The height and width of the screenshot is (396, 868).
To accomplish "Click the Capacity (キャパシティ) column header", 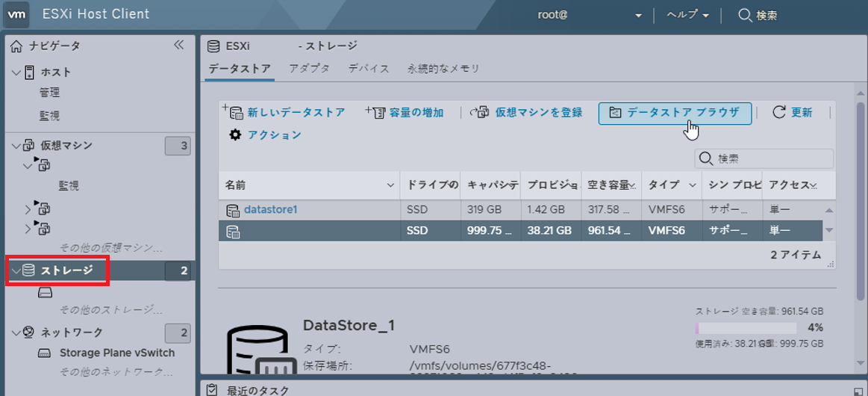I will (x=490, y=185).
